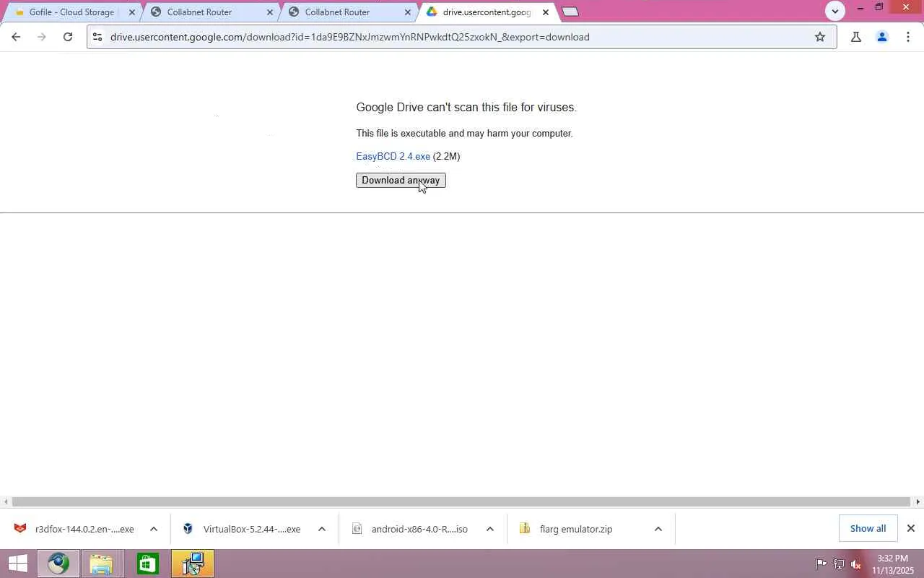Open the Chrome three-dot menu
This screenshot has height=578, width=924.
(908, 37)
